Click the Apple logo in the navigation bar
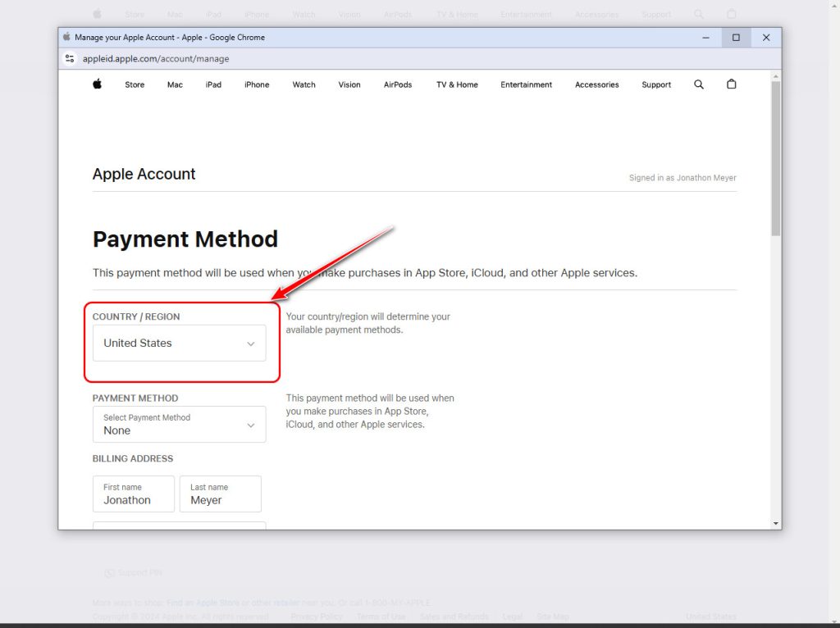Image resolution: width=840 pixels, height=628 pixels. point(97,84)
